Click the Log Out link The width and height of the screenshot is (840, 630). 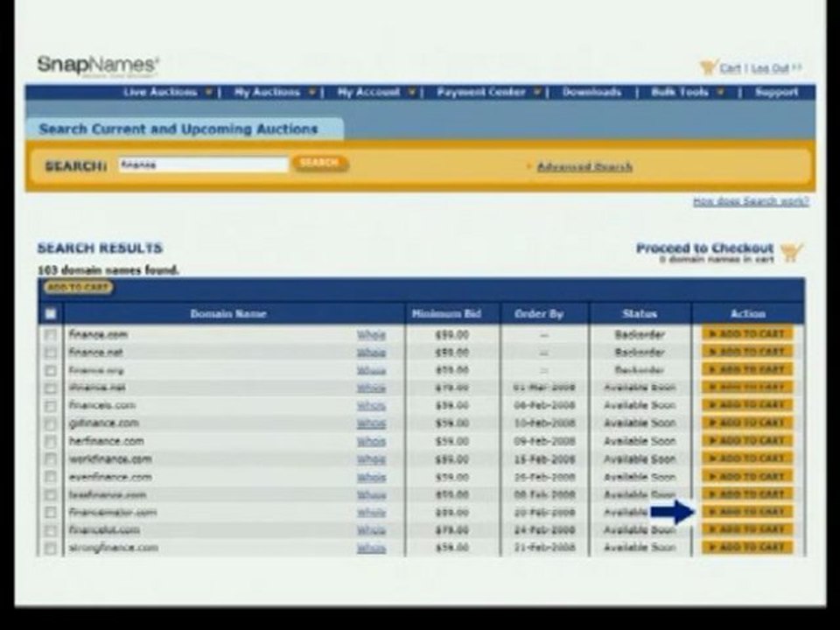click(x=770, y=68)
